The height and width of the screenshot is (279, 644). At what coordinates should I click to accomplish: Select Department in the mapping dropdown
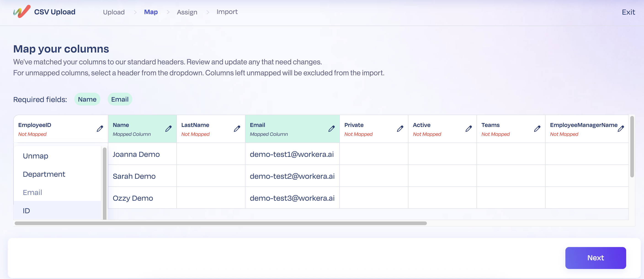(44, 174)
